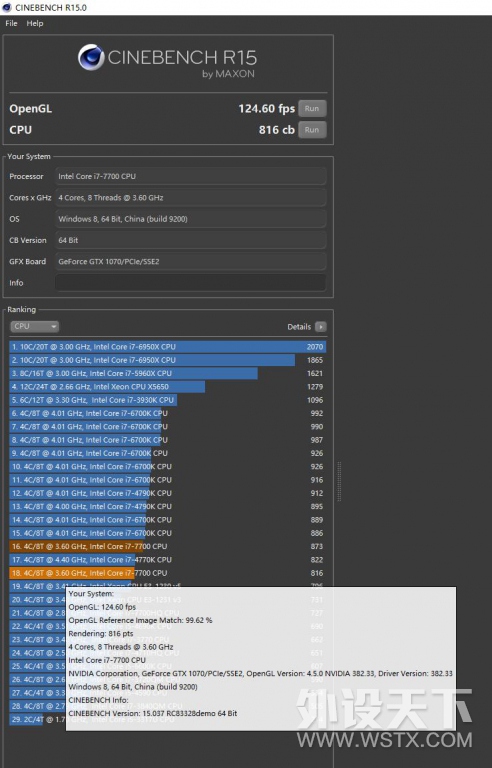Run the CPU benchmark
This screenshot has width=492, height=768.
[x=312, y=130]
